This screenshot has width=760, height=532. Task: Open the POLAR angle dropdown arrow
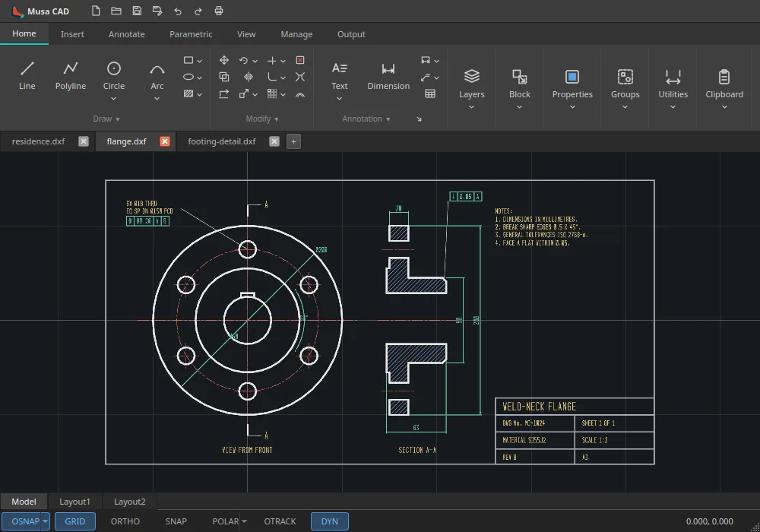coord(244,521)
